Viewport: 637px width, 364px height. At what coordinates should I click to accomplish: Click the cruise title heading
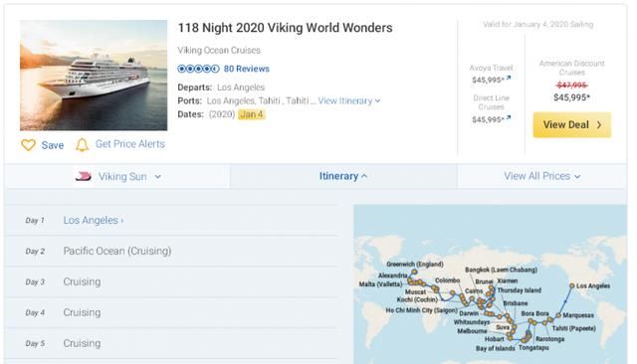point(286,28)
